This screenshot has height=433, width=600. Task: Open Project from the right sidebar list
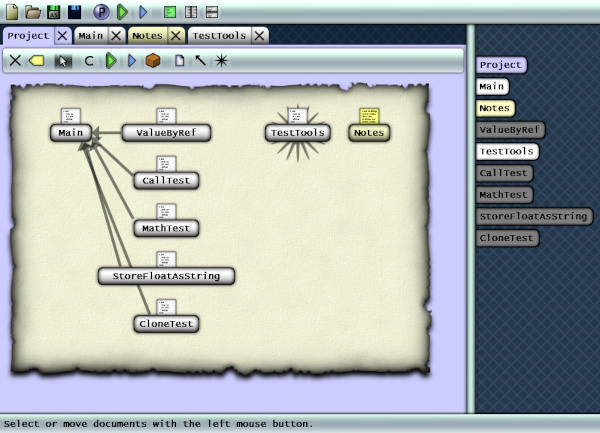501,65
